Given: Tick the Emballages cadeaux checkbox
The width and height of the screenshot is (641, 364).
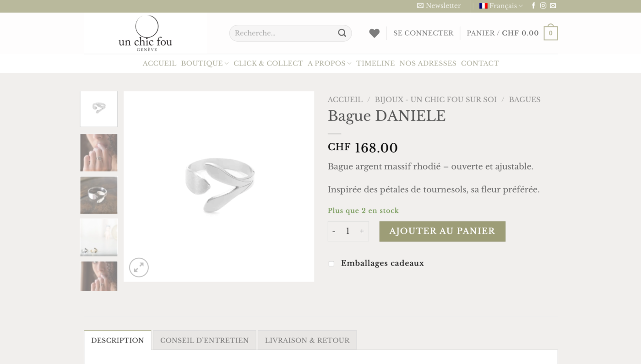Looking at the screenshot, I should point(331,264).
